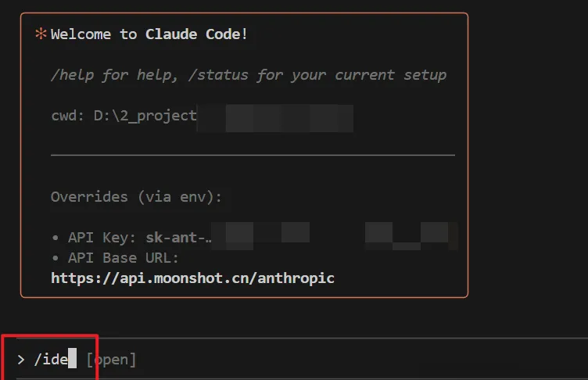Open the api.moonshot.cn/anthropic URL
The height and width of the screenshot is (380, 588).
(x=192, y=278)
